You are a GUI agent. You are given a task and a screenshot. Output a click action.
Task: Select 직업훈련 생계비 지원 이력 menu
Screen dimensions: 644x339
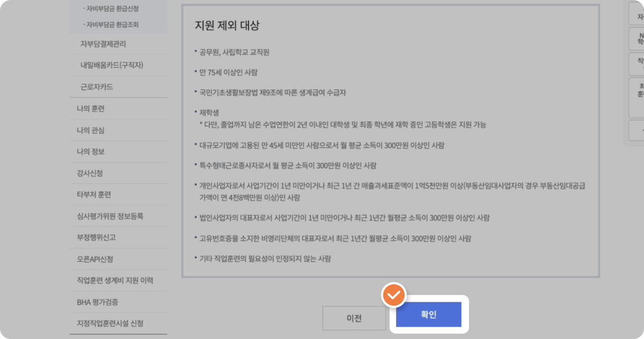click(x=115, y=281)
